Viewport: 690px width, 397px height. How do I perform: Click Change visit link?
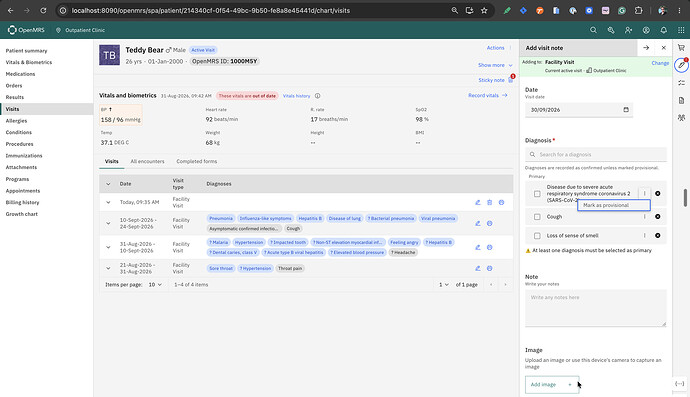[660, 63]
